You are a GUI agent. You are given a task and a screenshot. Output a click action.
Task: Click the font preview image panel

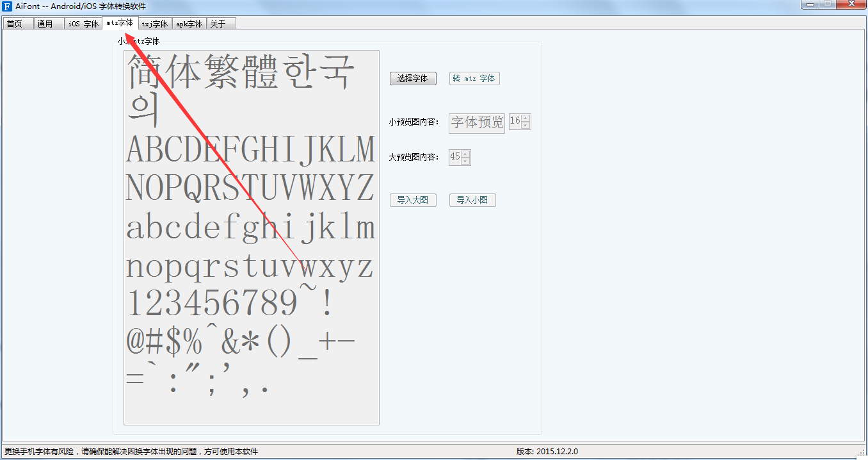point(251,237)
